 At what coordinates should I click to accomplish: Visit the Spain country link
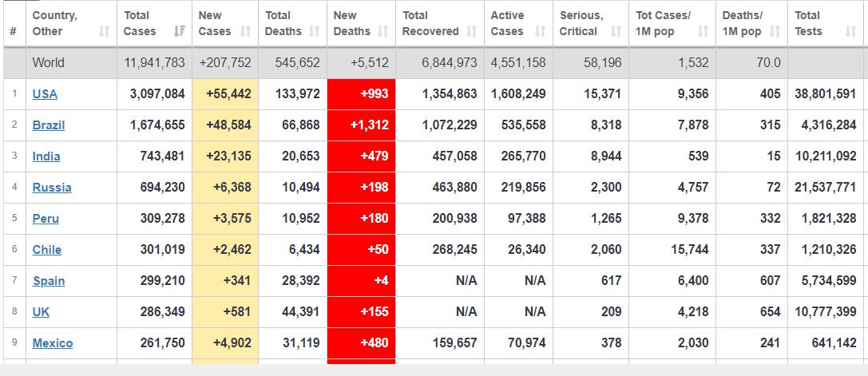pyautogui.click(x=49, y=281)
